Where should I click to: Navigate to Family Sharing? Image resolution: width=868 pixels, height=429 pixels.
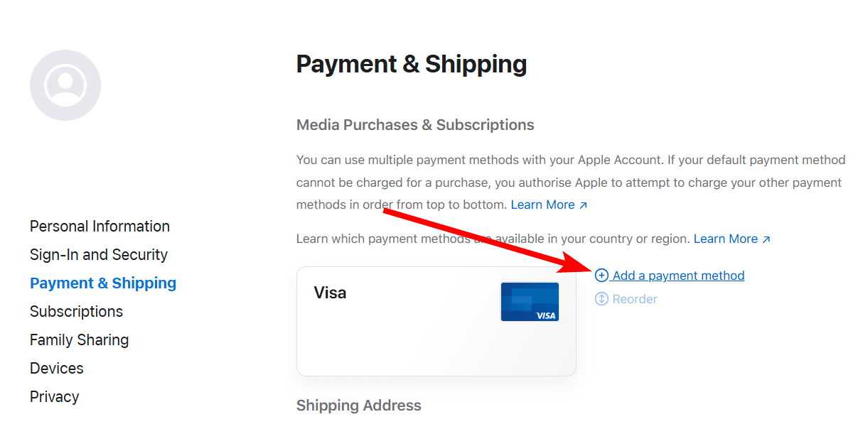pos(79,340)
